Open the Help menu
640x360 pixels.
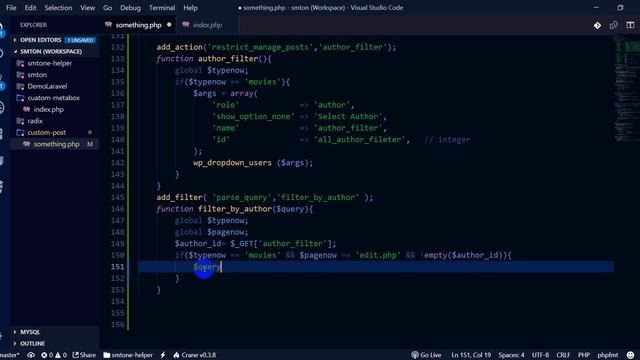click(190, 8)
